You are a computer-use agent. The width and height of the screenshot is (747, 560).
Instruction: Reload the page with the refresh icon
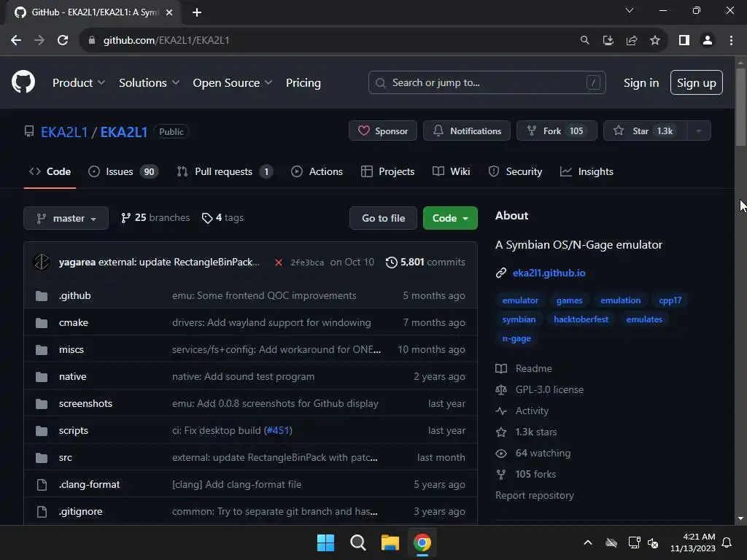click(x=63, y=41)
